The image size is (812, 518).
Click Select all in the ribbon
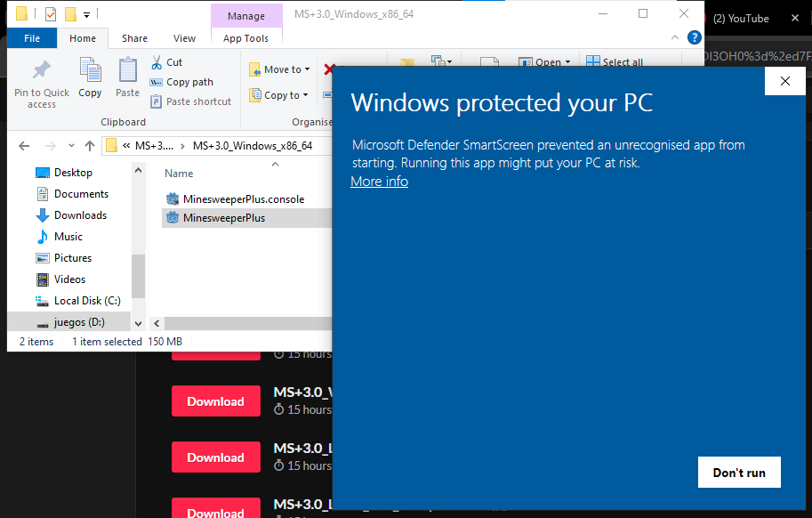(615, 62)
